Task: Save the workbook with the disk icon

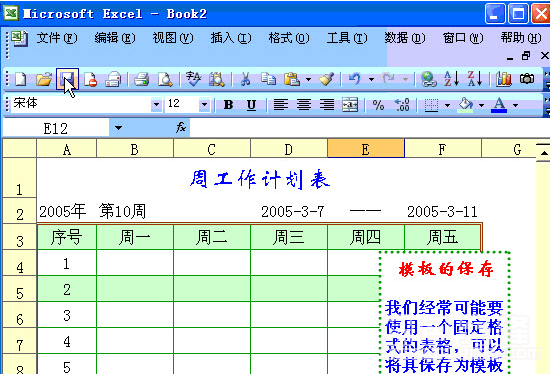Action: [x=67, y=79]
